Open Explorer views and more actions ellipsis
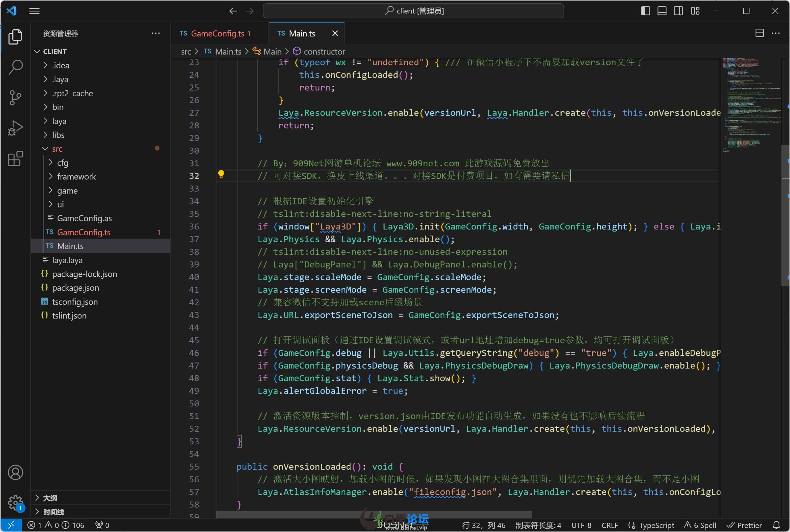Viewport: 790px width, 532px height. pos(156,33)
